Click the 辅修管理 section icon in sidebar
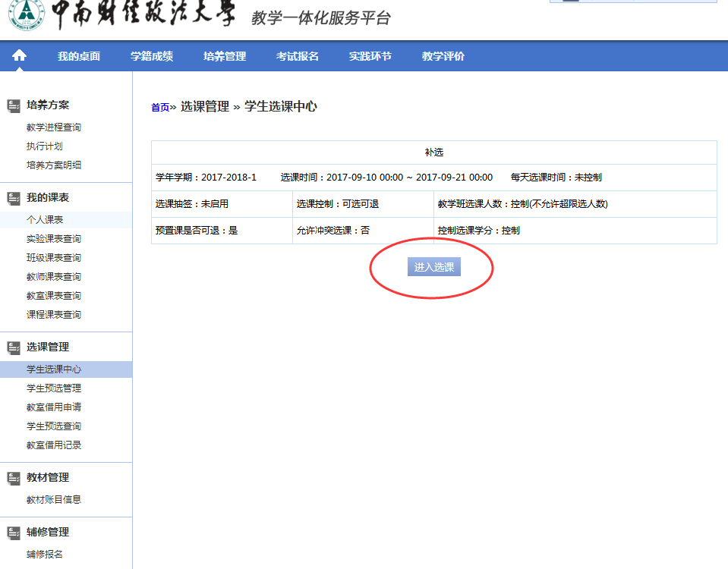 [14, 533]
